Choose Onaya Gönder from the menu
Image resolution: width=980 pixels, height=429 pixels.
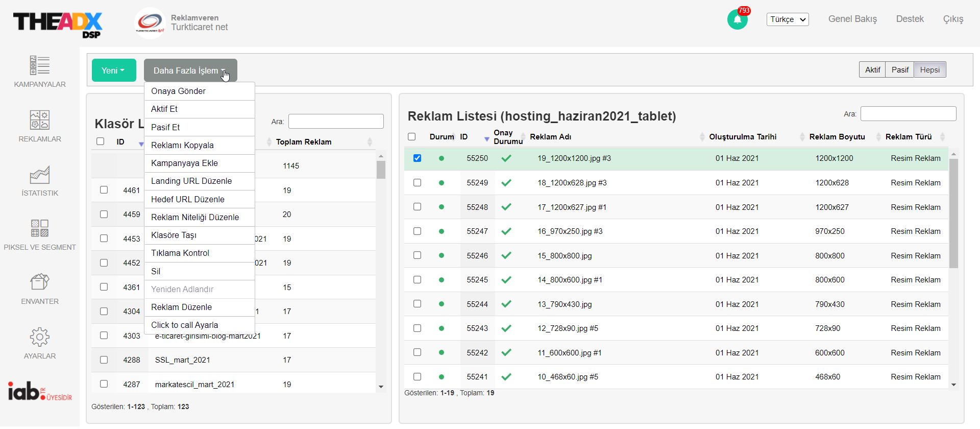click(x=200, y=91)
